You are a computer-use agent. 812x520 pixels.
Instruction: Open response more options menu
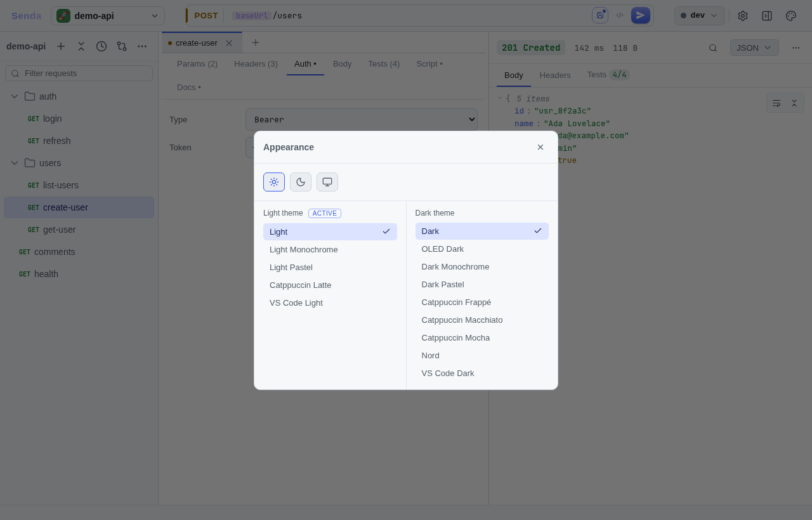(796, 48)
